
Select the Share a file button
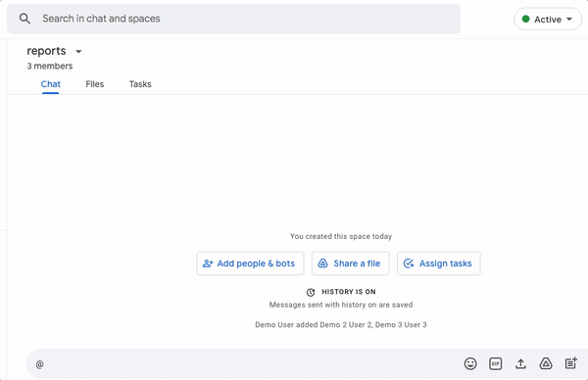(x=350, y=263)
